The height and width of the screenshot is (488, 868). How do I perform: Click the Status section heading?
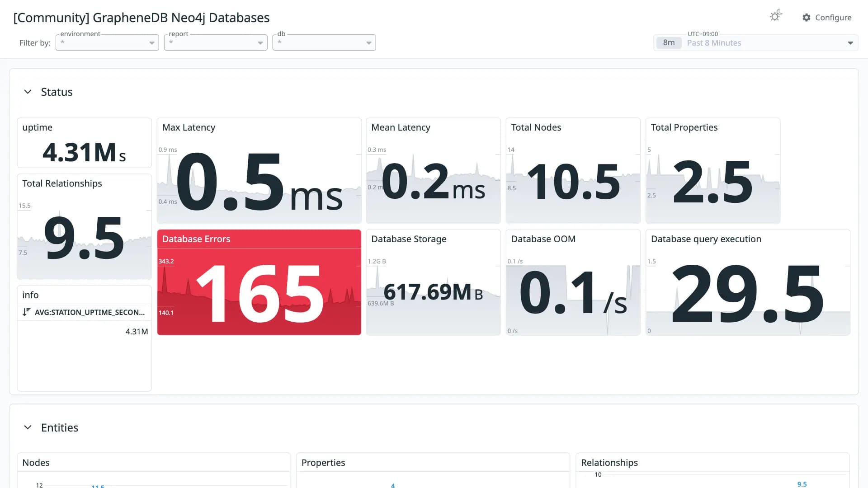tap(57, 92)
